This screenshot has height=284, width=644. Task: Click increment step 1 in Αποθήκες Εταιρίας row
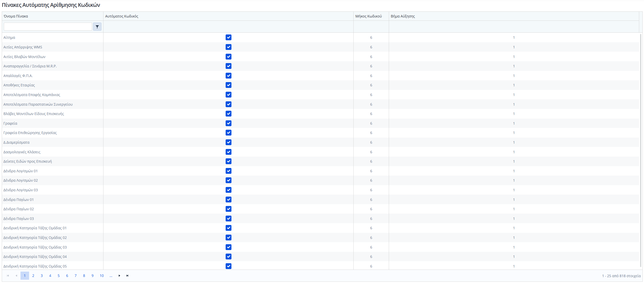click(x=514, y=85)
